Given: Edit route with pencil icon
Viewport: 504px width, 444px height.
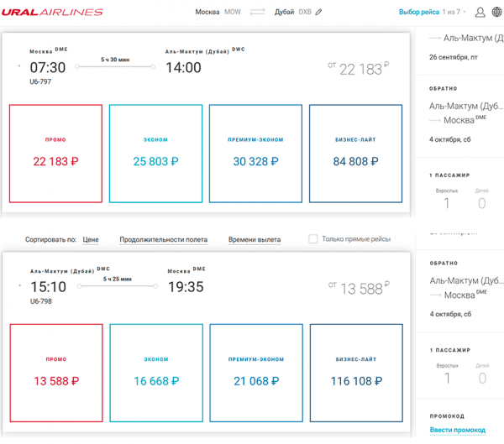Looking at the screenshot, I should (318, 13).
